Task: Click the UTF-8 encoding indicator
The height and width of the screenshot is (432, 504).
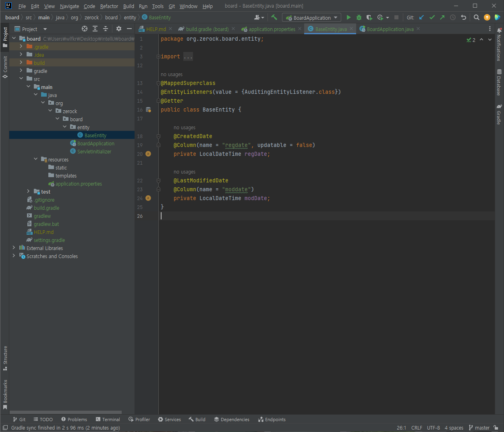Action: tap(433, 428)
